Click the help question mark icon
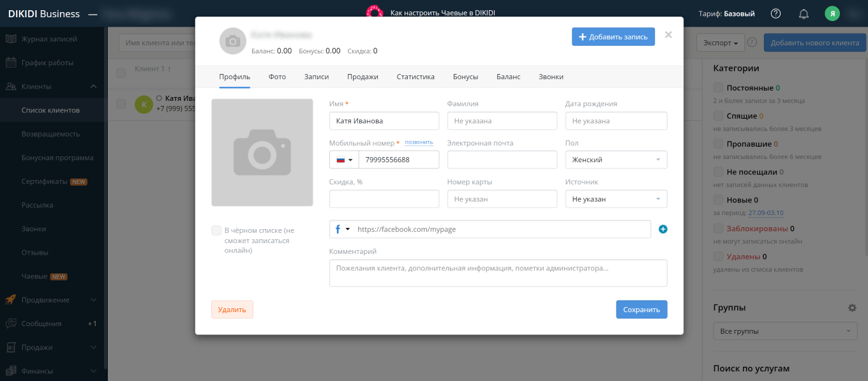This screenshot has width=868, height=381. pyautogui.click(x=775, y=13)
